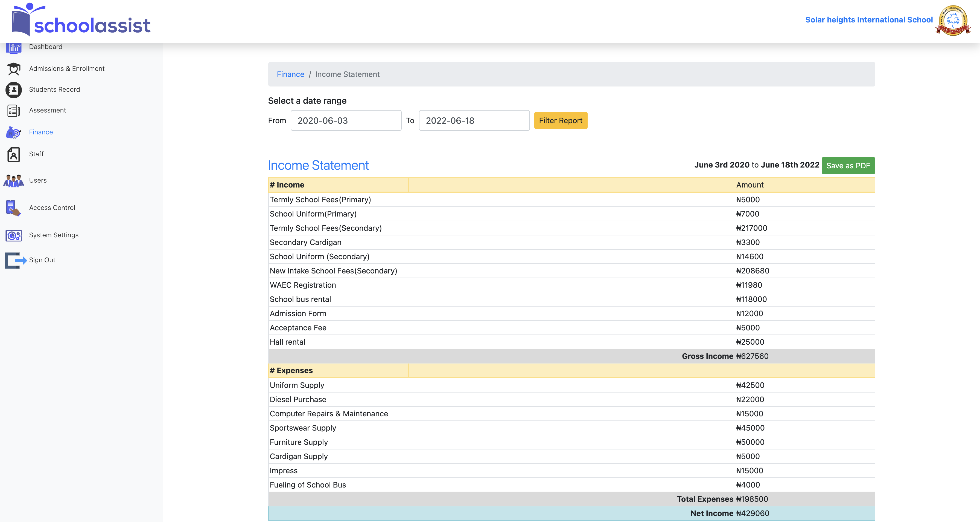
Task: Open the Dashboard from the sidebar
Action: tap(14, 47)
